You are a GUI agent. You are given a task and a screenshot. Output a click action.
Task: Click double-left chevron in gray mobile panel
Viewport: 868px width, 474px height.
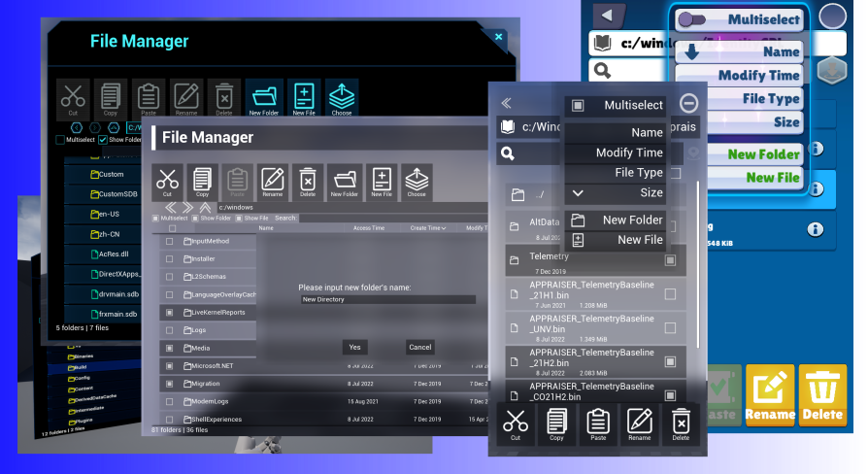tap(506, 103)
